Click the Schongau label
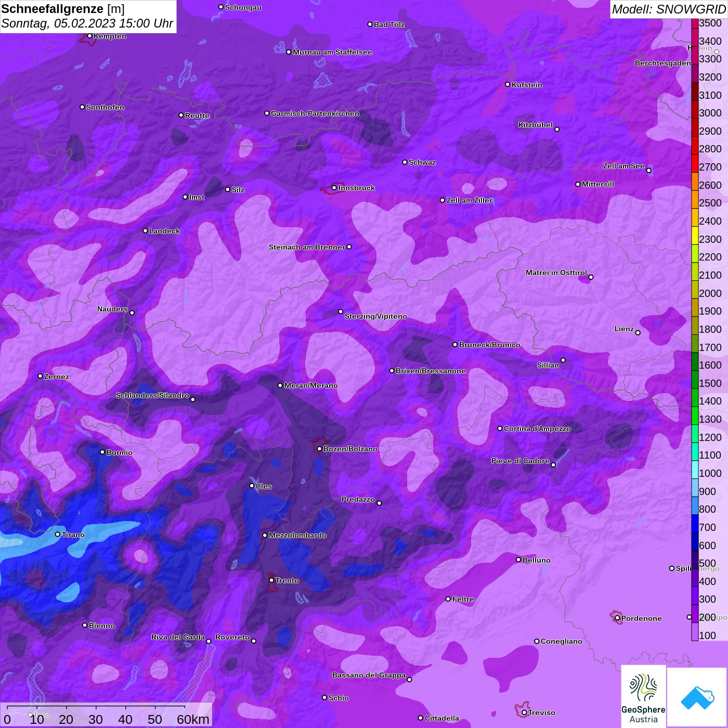This screenshot has width=728, height=728. pos(243,7)
